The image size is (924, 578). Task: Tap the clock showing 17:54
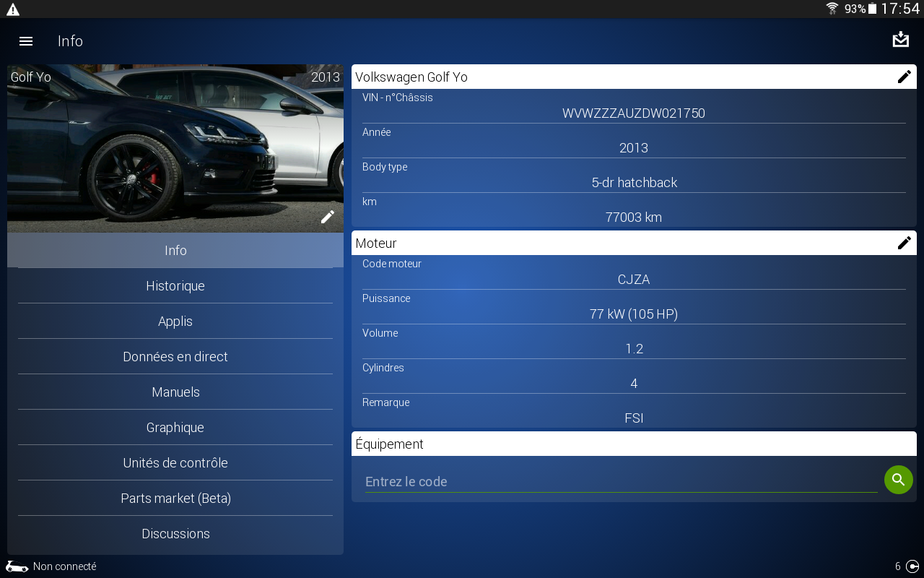[900, 9]
